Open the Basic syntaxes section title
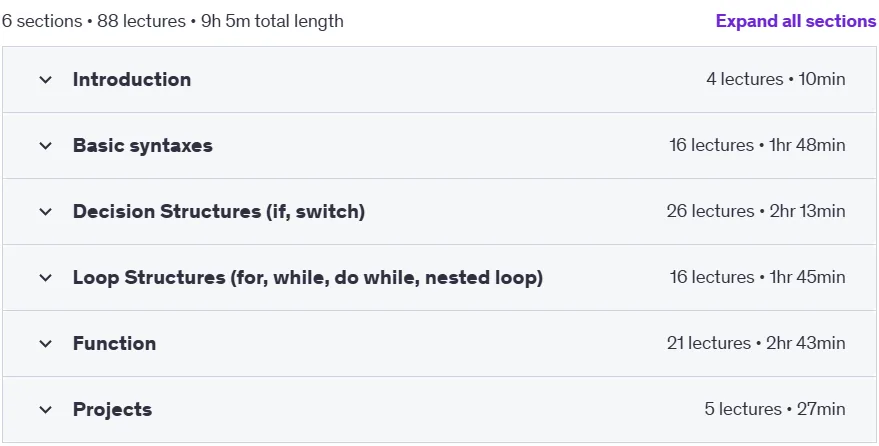879x446 pixels. pyautogui.click(x=142, y=146)
